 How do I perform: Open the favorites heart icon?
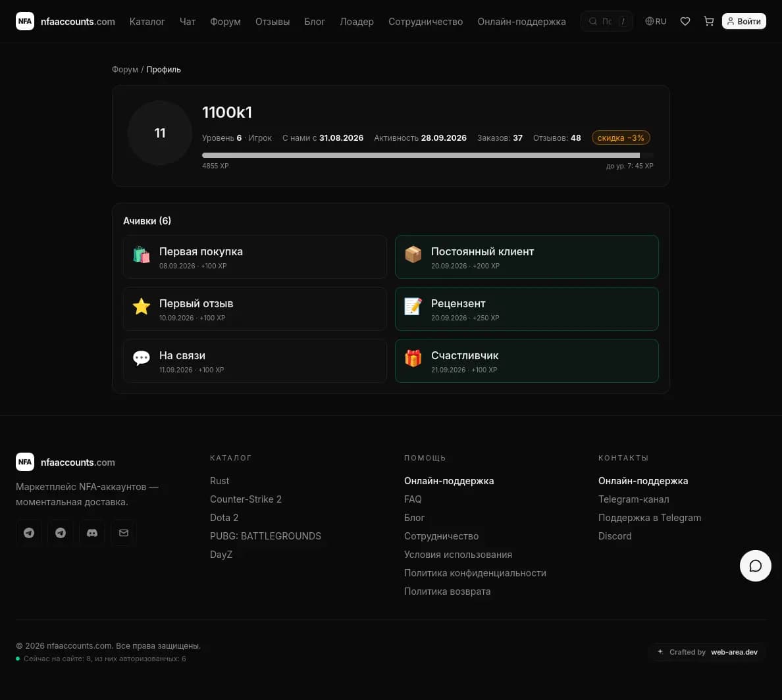685,21
